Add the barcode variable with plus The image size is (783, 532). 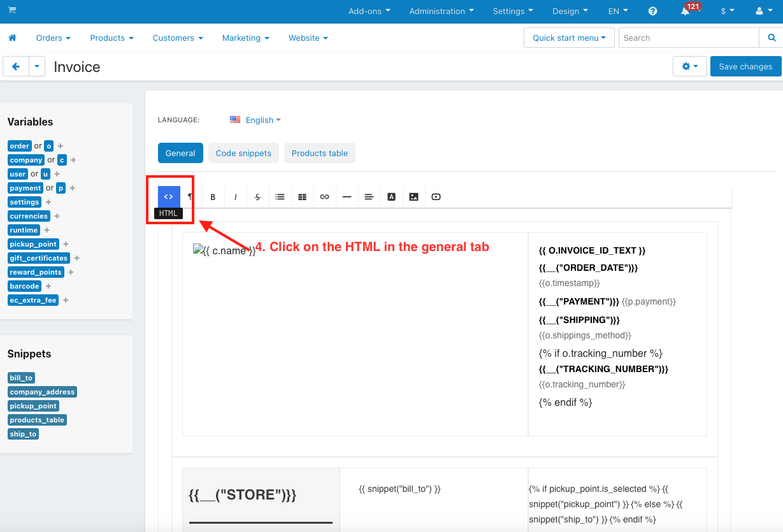coord(48,286)
